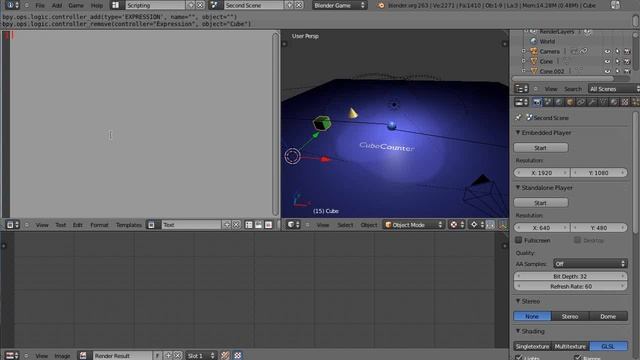Toggle line numbers in the text editor
This screenshot has width=640, height=360.
249,225
